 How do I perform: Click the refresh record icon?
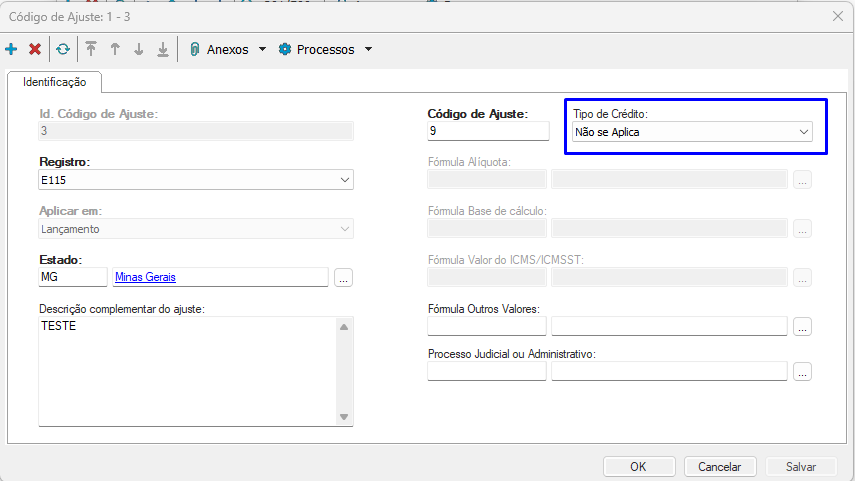click(63, 49)
